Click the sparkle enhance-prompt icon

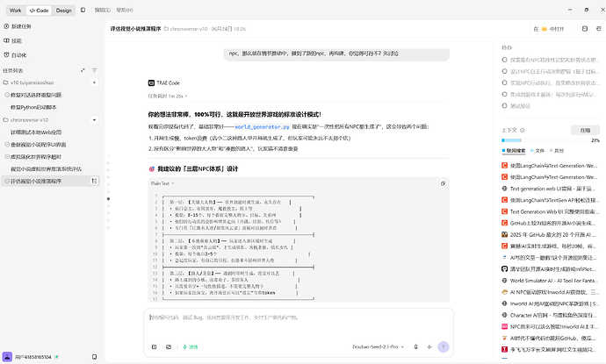point(429,346)
